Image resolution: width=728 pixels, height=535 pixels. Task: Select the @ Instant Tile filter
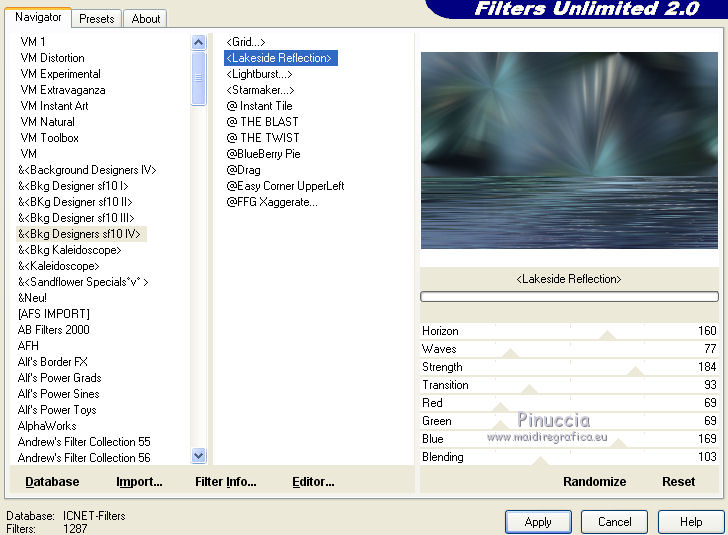[x=259, y=106]
